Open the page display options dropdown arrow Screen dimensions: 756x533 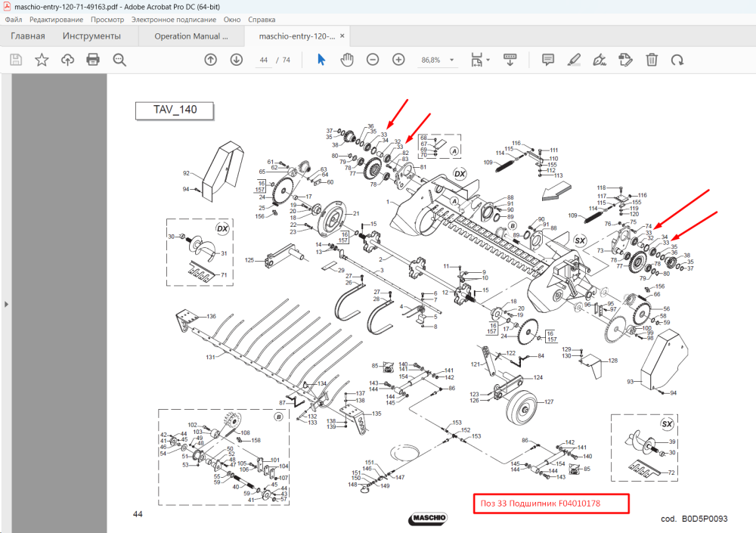point(488,60)
